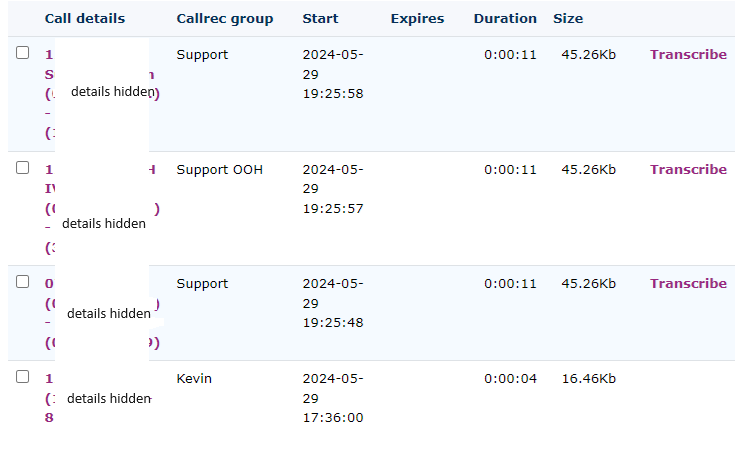Open the call details link in Kevin row

click(x=49, y=379)
